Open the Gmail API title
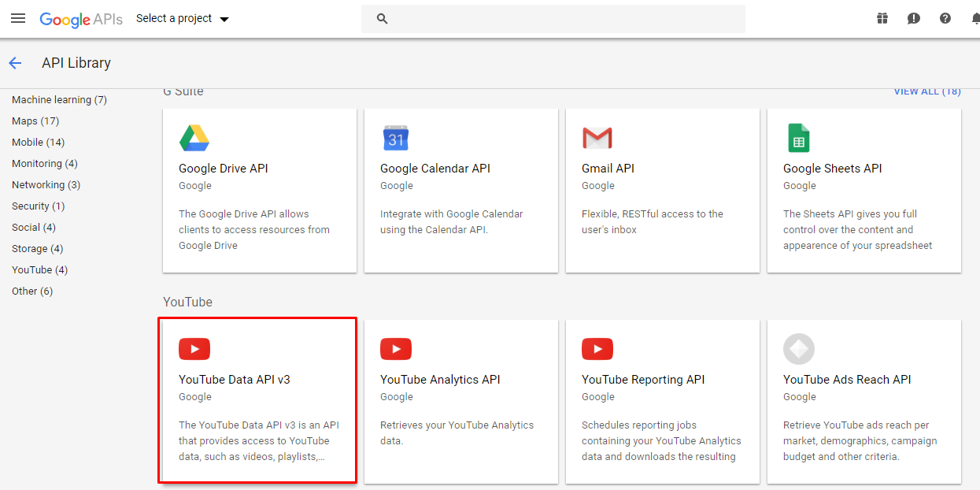 point(608,169)
